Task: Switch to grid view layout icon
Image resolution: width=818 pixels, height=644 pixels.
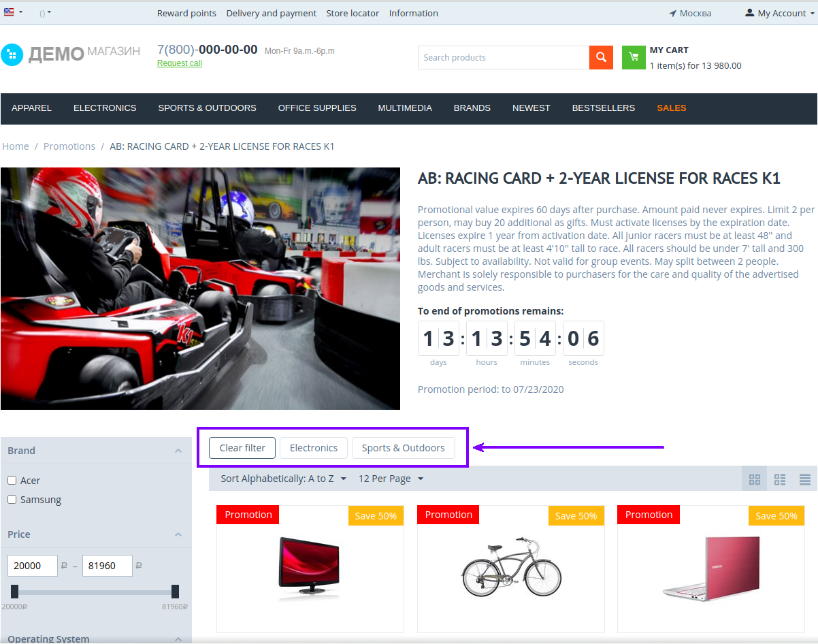Action: coord(754,479)
